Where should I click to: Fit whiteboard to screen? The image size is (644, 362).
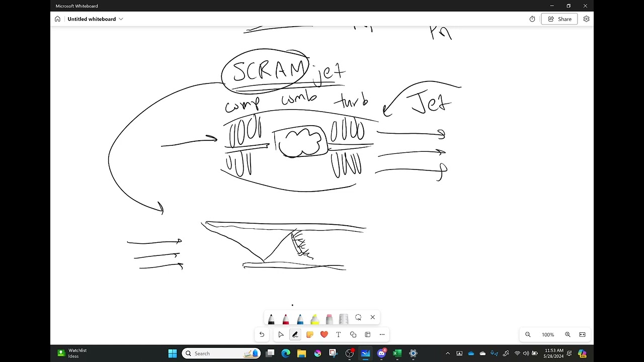click(582, 334)
